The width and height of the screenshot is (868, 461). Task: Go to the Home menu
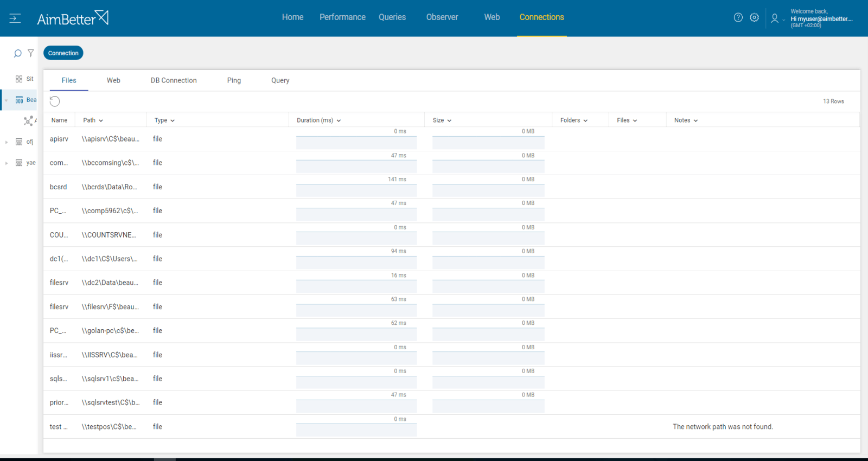coord(292,17)
